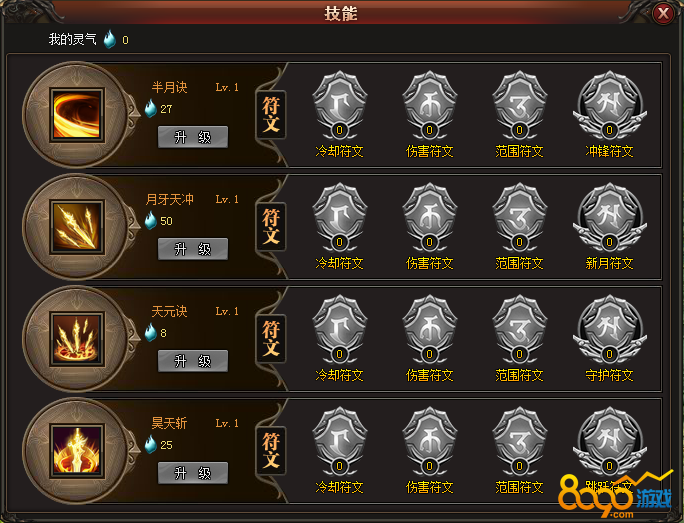This screenshot has height=523, width=684.
Task: Click 升级 button for 昊天斩
Action: (193, 473)
